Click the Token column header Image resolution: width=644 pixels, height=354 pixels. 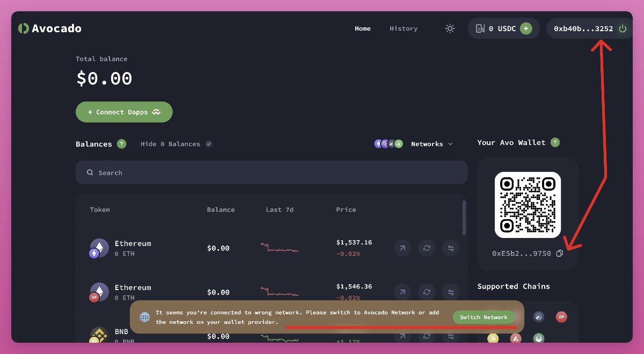[x=100, y=209]
